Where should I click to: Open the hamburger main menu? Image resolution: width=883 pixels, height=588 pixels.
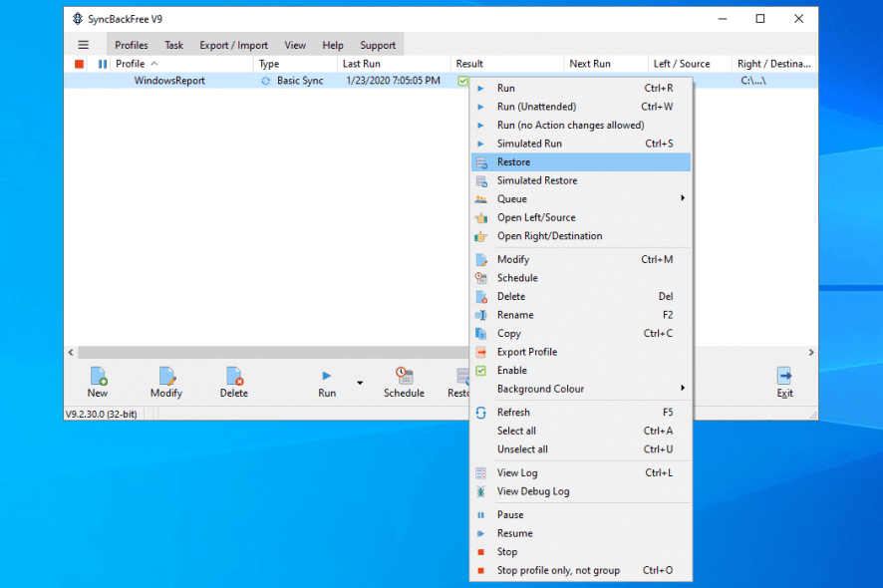click(x=83, y=45)
